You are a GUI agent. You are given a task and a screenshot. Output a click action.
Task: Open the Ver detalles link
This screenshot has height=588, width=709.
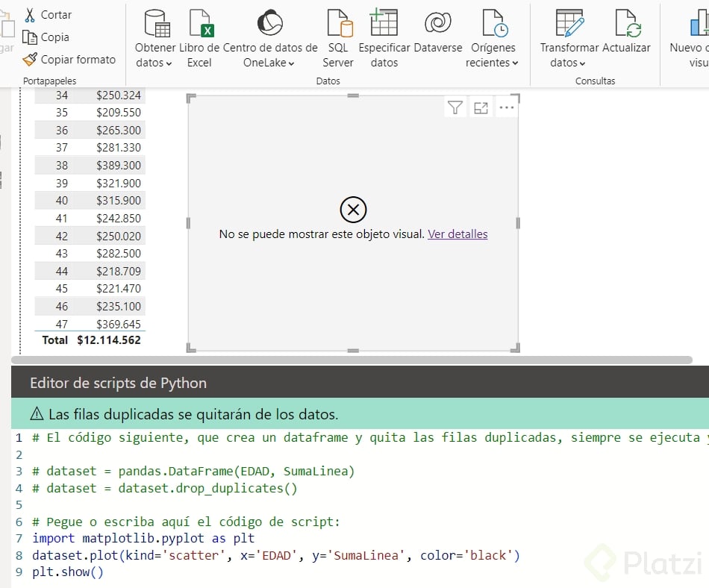point(457,234)
